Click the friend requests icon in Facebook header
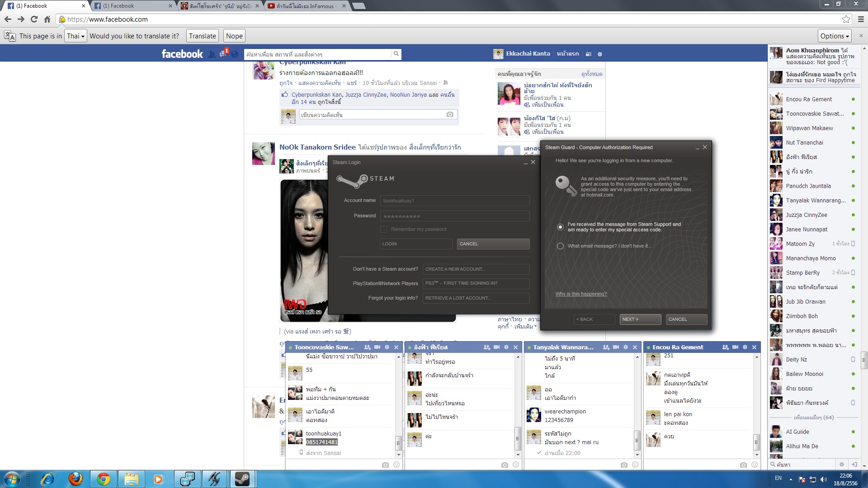Screen dimensions: 868x488 click(212, 54)
